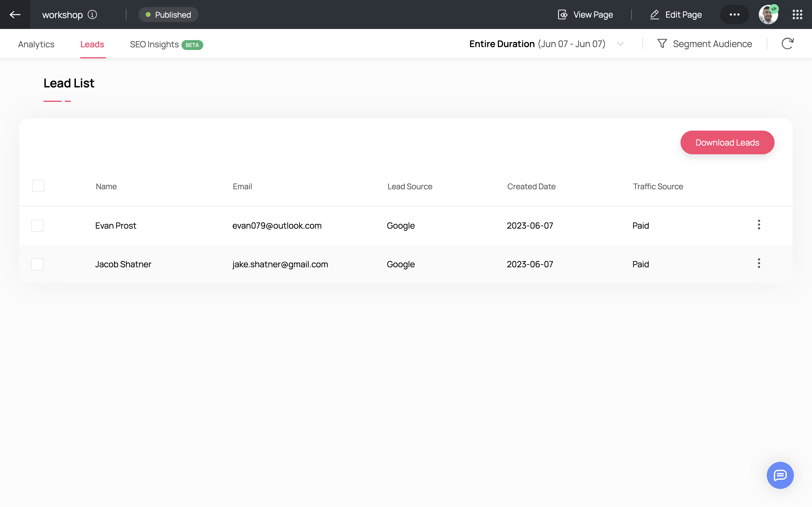The image size is (812, 507).
Task: Click the back arrow icon
Action: tap(15, 14)
